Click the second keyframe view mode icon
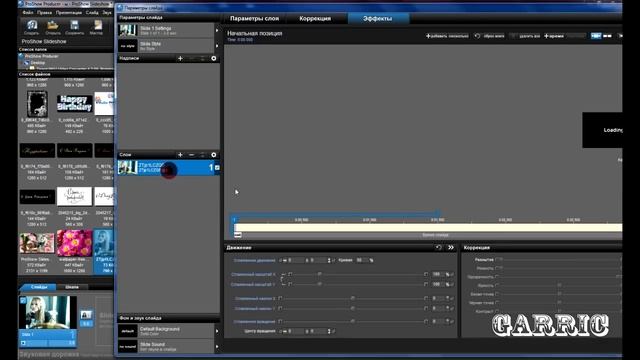The image size is (640, 360). point(607,36)
